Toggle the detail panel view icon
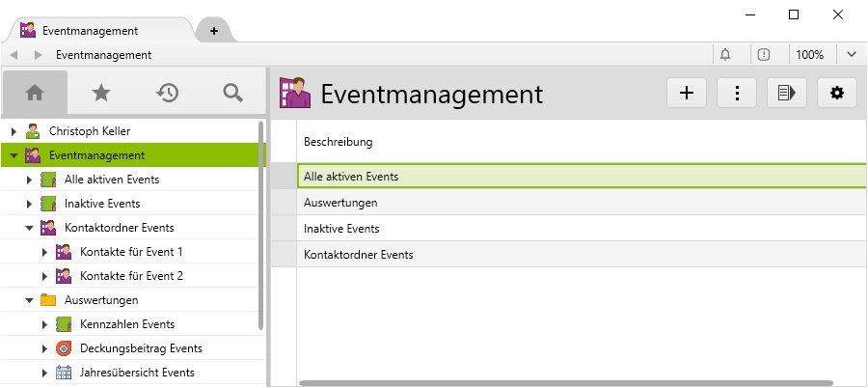Image resolution: width=868 pixels, height=388 pixels. point(787,93)
